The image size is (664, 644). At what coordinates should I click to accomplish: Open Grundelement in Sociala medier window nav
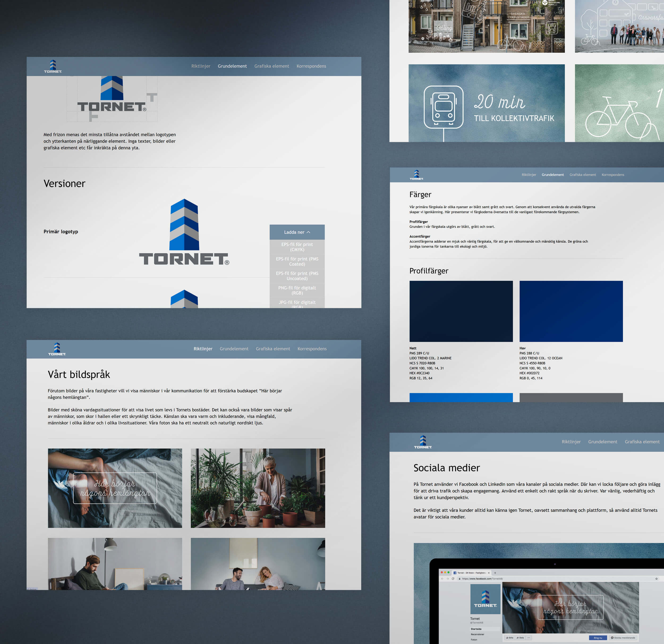[x=603, y=442]
